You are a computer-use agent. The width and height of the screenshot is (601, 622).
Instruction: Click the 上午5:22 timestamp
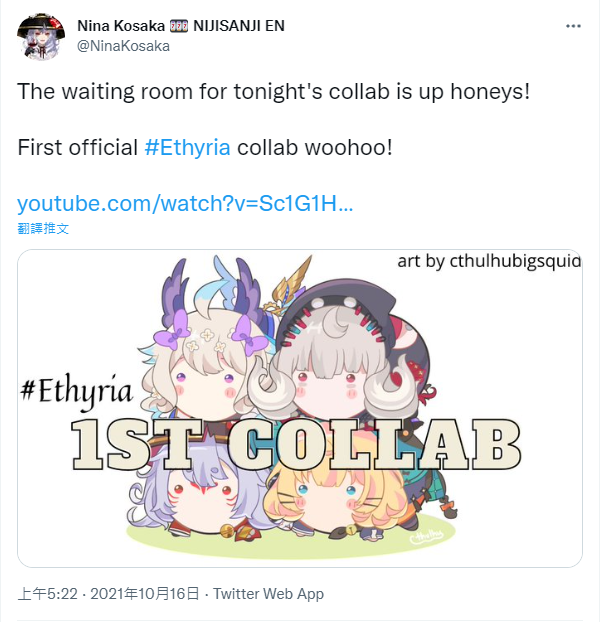coord(47,594)
